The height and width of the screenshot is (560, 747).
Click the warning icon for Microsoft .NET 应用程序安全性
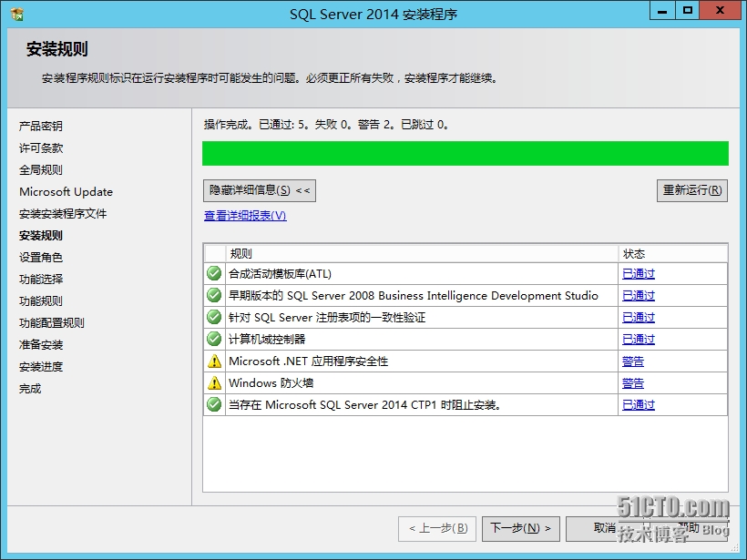(x=214, y=361)
